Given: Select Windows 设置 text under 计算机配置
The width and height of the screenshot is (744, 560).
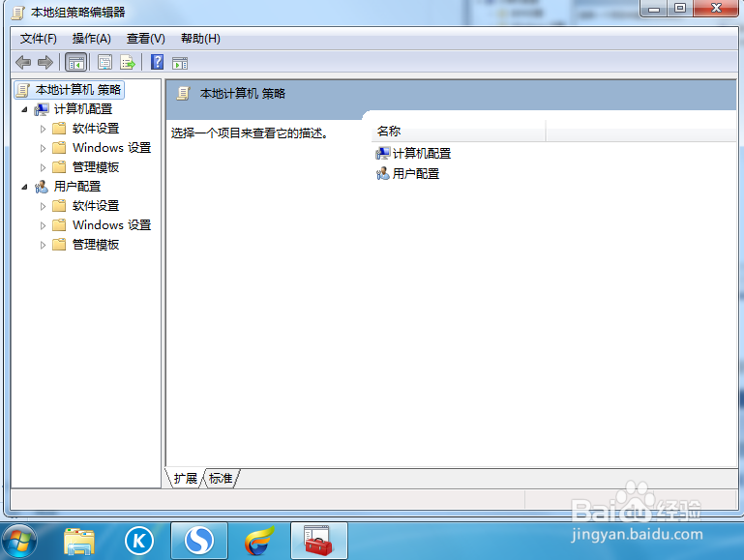Looking at the screenshot, I should coord(111,148).
